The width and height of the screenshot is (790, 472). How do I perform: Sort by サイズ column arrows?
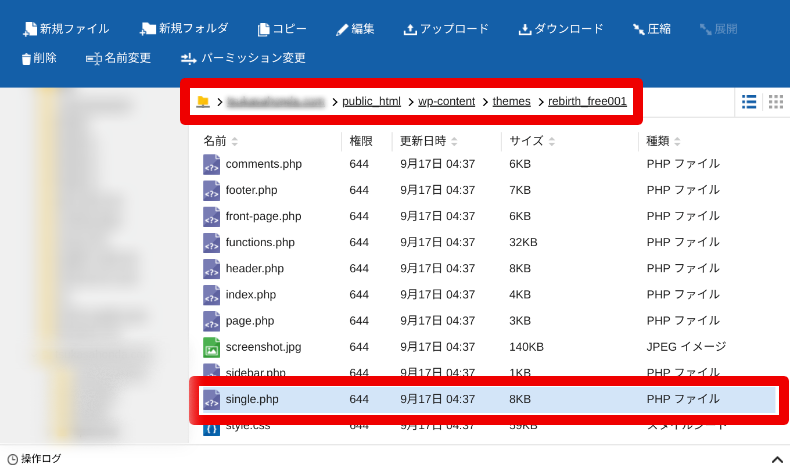pyautogui.click(x=552, y=142)
